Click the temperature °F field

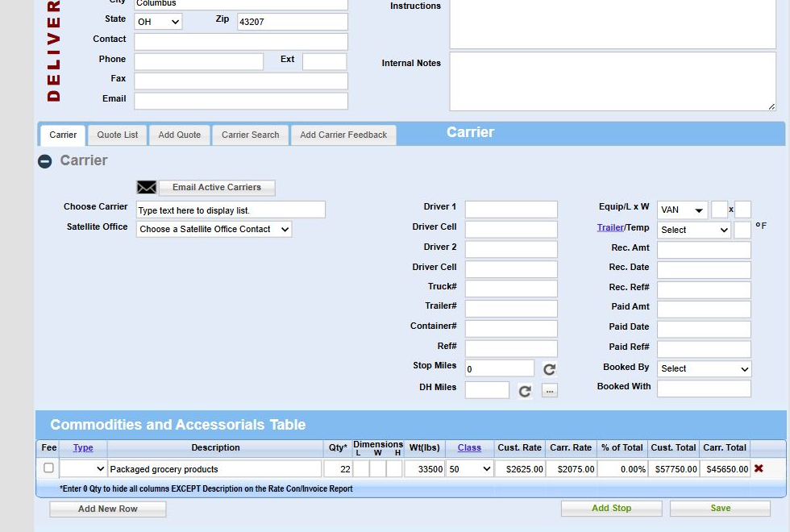coord(742,230)
